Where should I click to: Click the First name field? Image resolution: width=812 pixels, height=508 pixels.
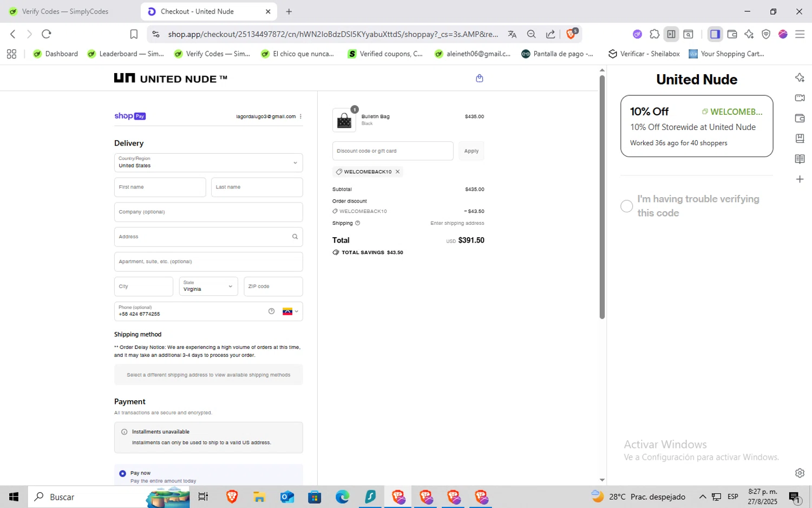[x=160, y=187]
